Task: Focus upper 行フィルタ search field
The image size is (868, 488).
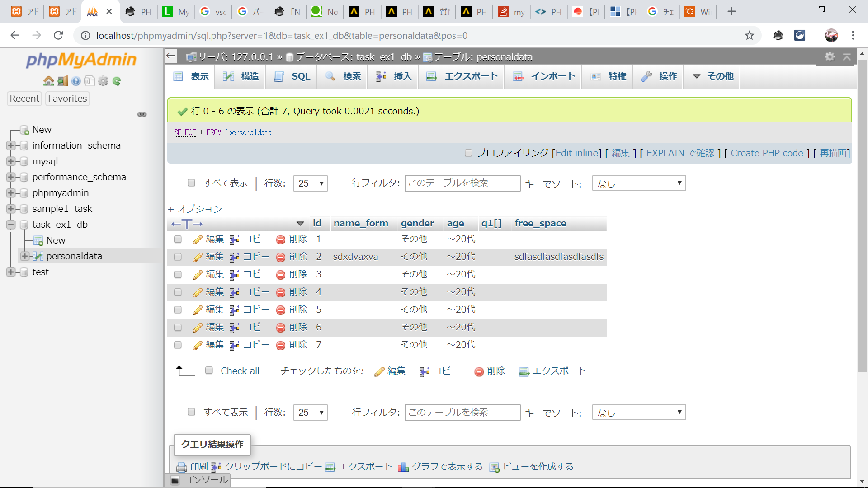Action: (462, 183)
